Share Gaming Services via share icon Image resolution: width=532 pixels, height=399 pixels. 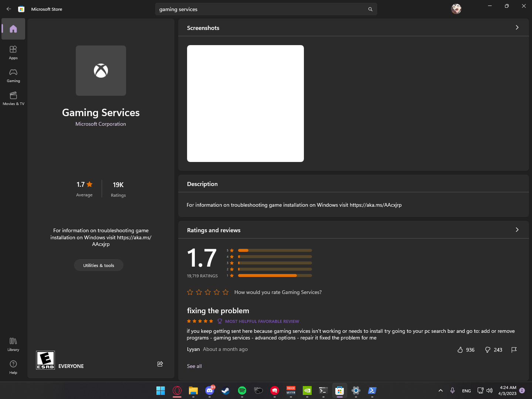point(160,364)
